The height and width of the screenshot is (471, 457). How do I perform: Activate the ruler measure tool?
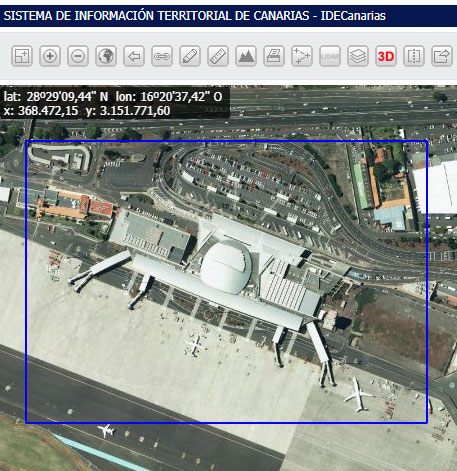tap(218, 56)
